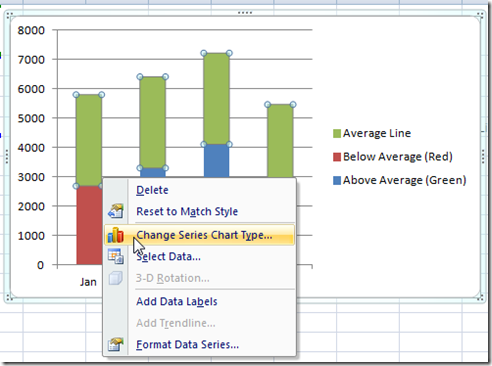Click the chart's top-left corner handle
Screen dimensions: 492x366
9,15
